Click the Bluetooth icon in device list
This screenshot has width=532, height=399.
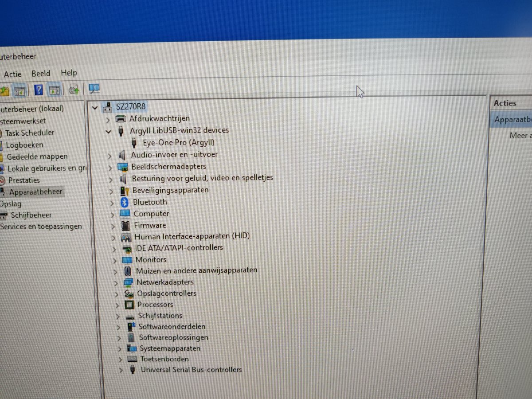point(125,202)
